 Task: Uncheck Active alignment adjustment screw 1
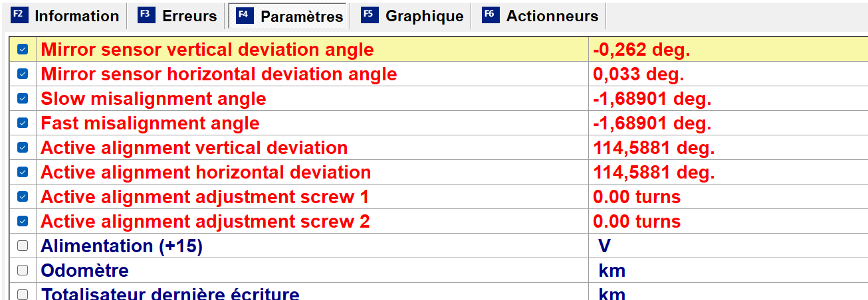(x=23, y=196)
